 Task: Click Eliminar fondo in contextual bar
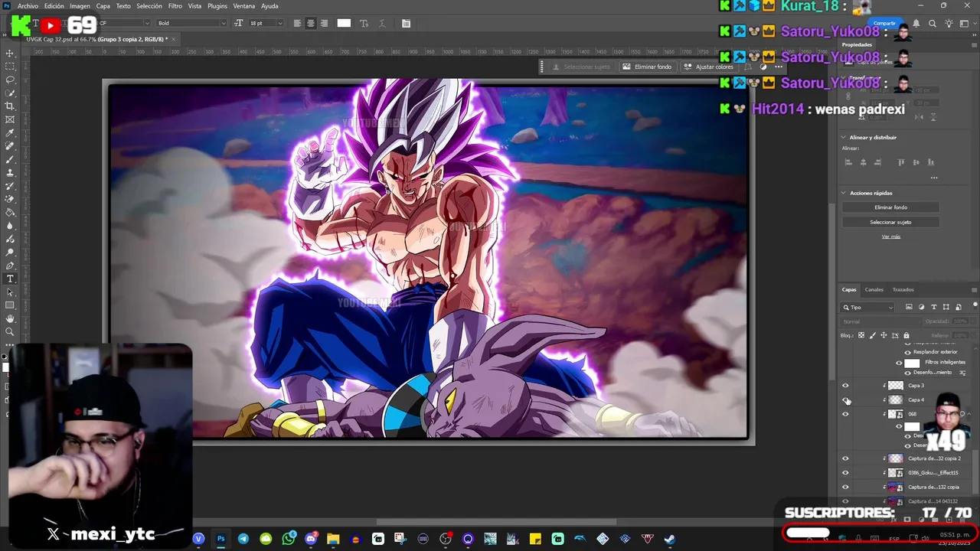pyautogui.click(x=647, y=67)
